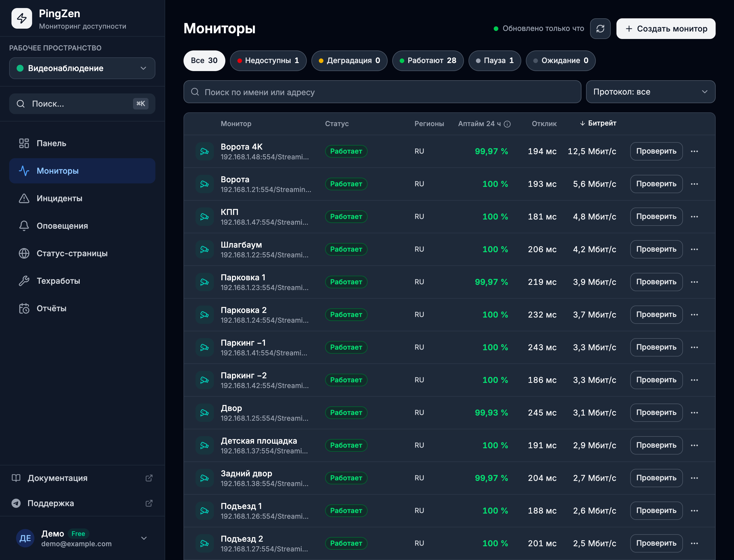Click the camera icon in the Парковка 1 row

pyautogui.click(x=204, y=282)
